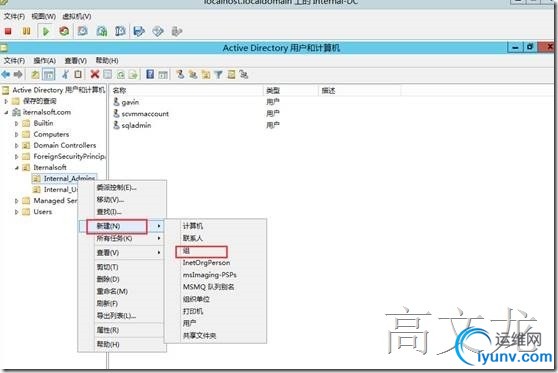Collapse the Iternalsoft OU arrow
Screen dimensions: 558x373
[16, 168]
